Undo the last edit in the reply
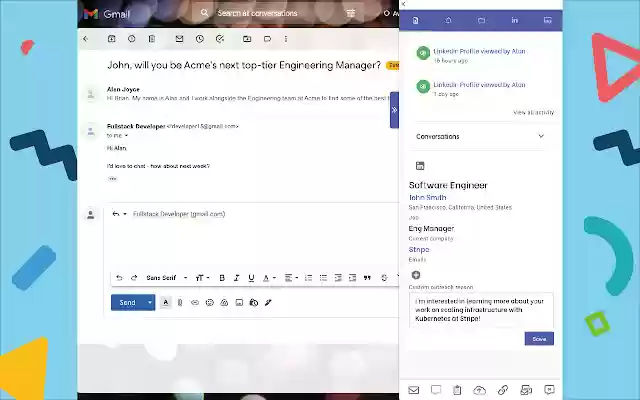The image size is (640, 400). (x=119, y=278)
